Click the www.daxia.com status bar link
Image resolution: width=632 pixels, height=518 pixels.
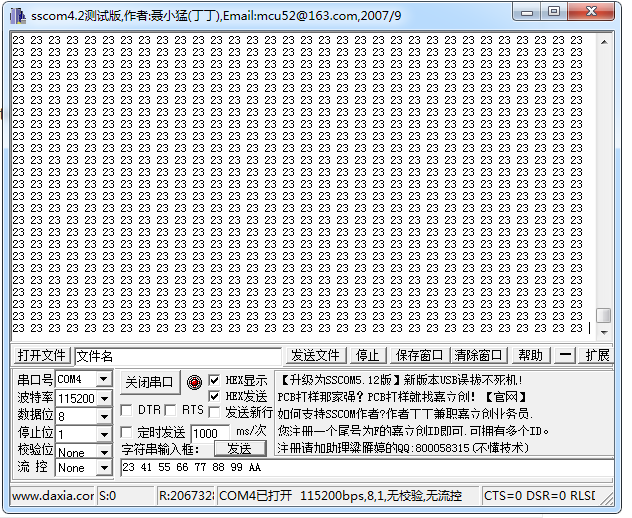53,495
